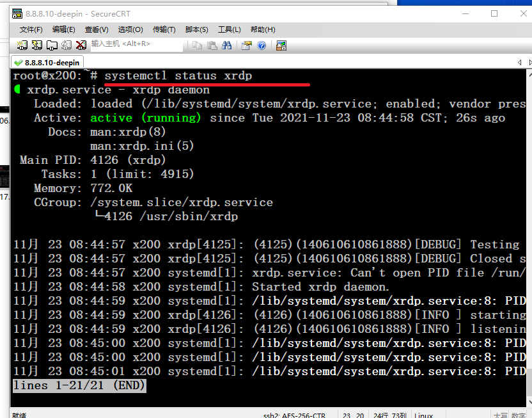Click the Copy toolbar icon

[x=197, y=45]
